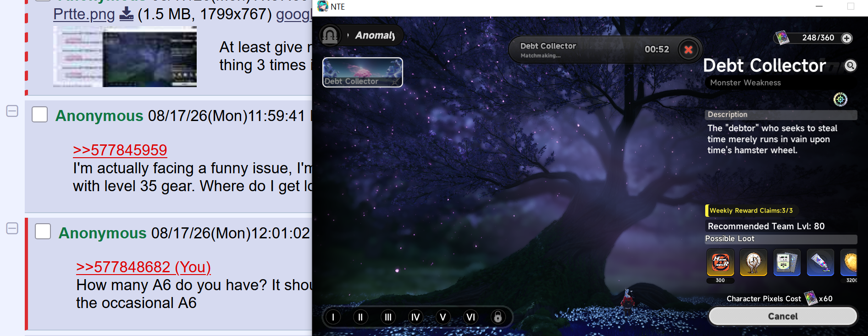Viewport: 868px width, 336px height.
Task: Select difficulty tier IV
Action: (x=415, y=317)
